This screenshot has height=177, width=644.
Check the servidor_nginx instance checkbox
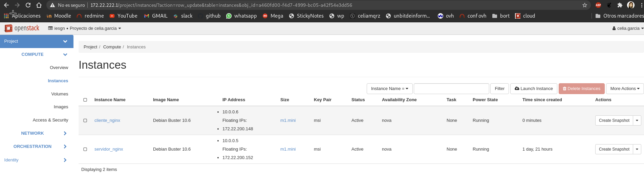(85, 149)
